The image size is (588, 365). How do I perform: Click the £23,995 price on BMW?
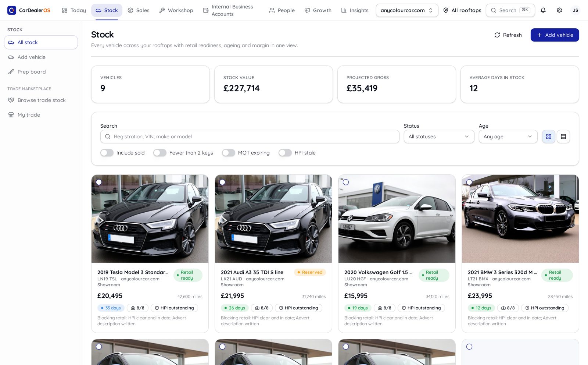pyautogui.click(x=480, y=296)
